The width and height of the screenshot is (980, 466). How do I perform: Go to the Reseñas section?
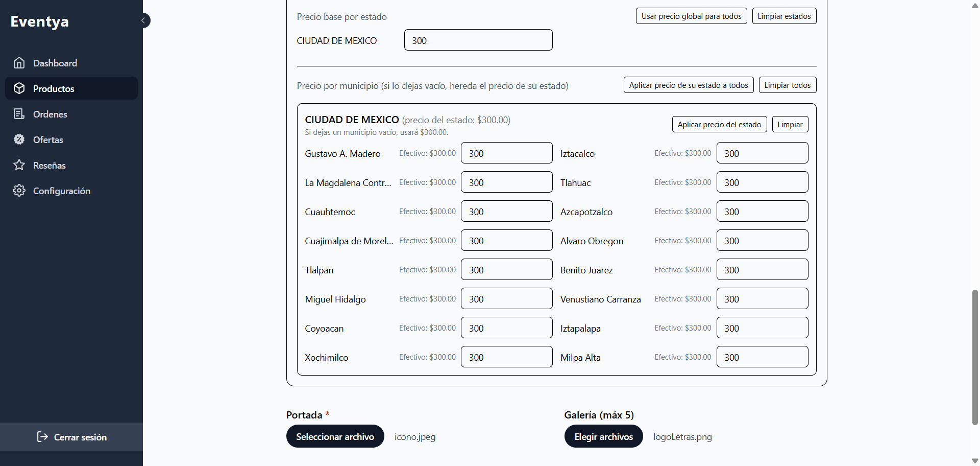click(x=49, y=165)
